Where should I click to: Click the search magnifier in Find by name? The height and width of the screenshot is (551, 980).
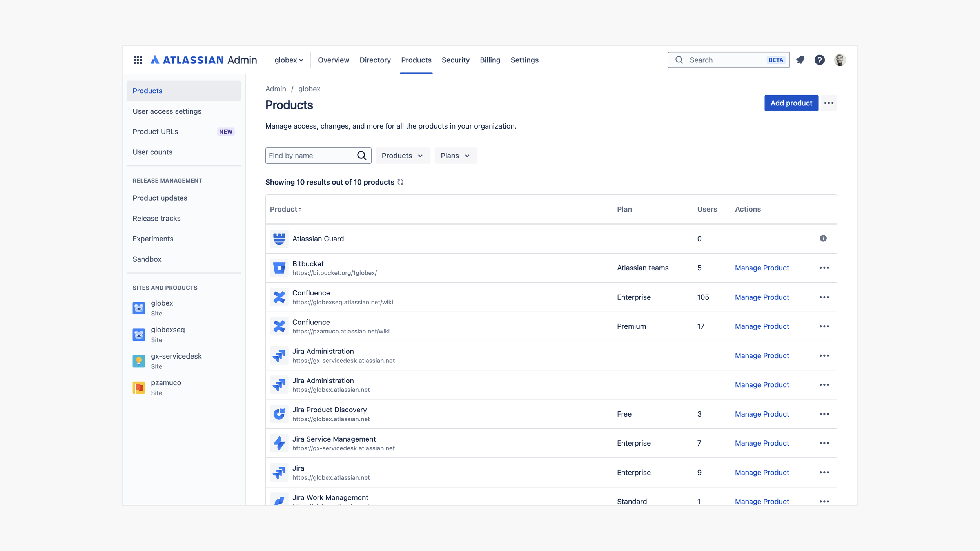(361, 156)
